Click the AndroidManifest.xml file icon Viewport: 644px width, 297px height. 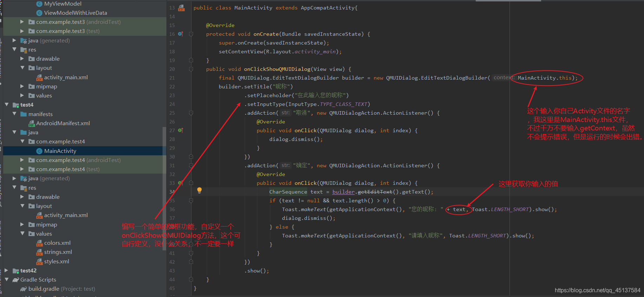pos(32,123)
